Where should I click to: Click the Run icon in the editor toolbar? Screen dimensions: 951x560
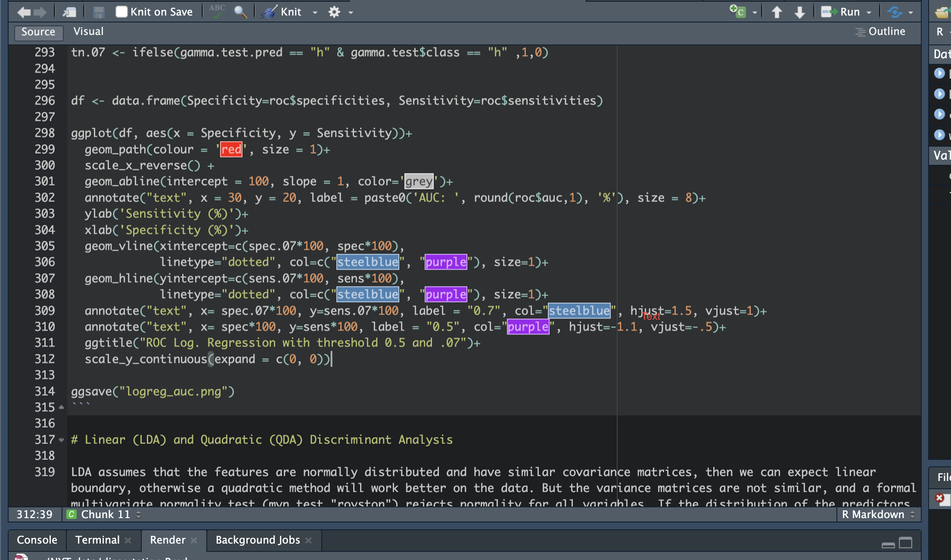pos(829,12)
